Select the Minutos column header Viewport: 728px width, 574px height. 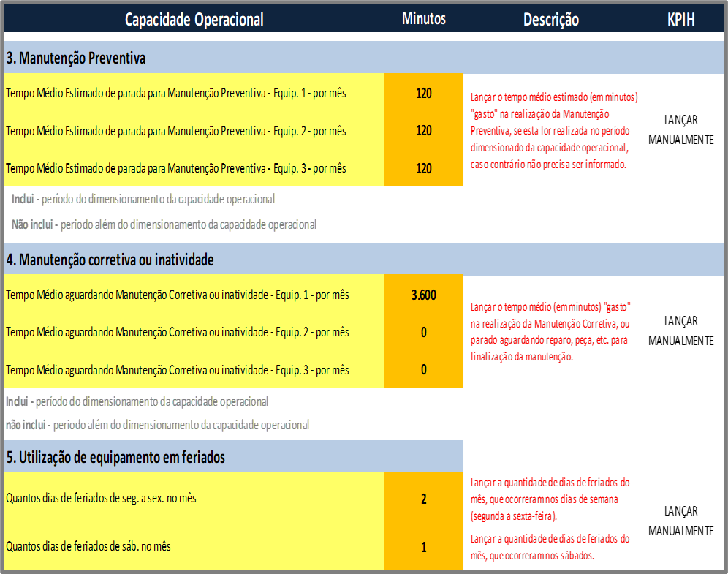tap(423, 18)
